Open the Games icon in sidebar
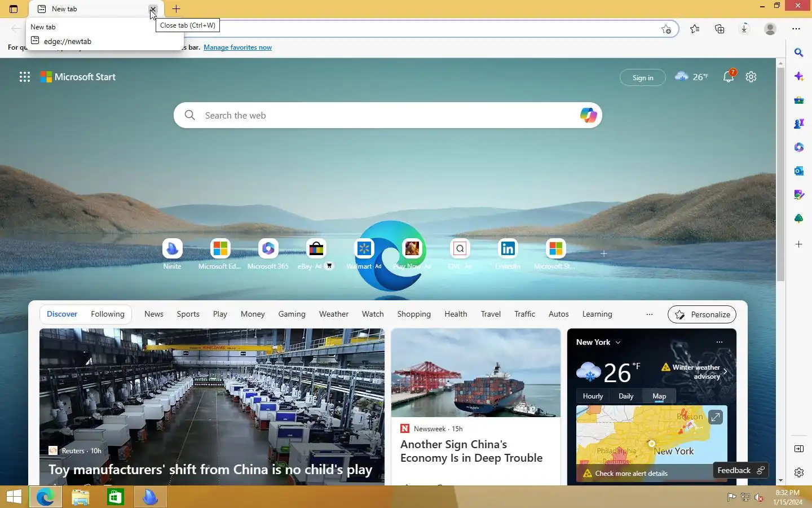The height and width of the screenshot is (508, 812). 798,124
